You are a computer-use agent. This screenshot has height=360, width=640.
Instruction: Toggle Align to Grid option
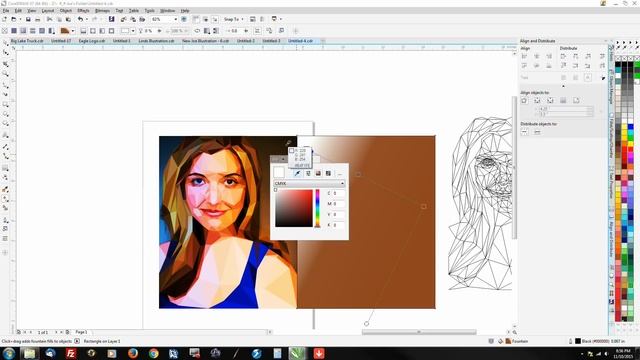(x=563, y=100)
